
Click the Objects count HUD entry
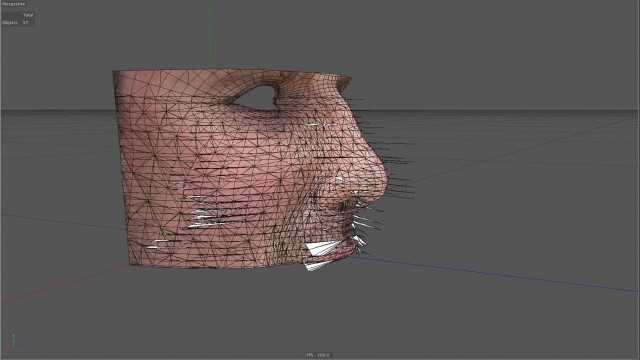[16, 23]
